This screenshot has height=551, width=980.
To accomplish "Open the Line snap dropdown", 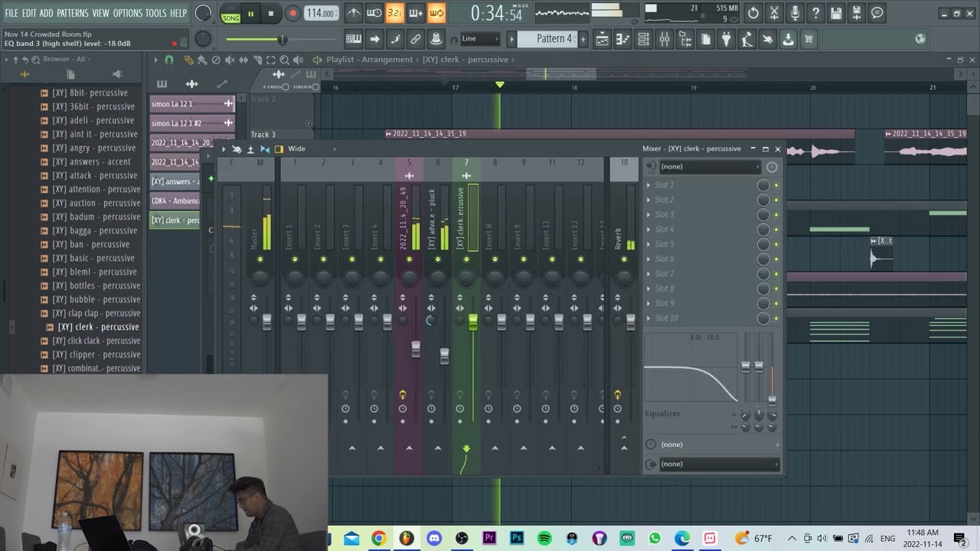I will pos(480,39).
